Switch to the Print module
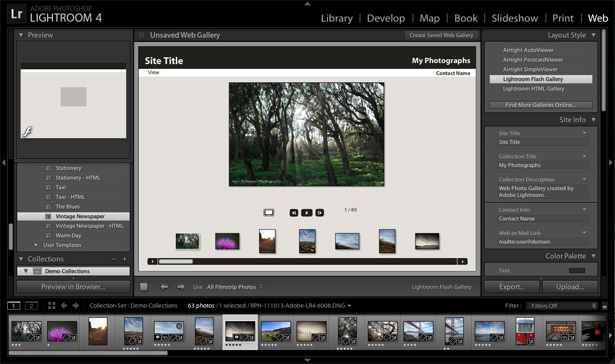 tap(562, 18)
